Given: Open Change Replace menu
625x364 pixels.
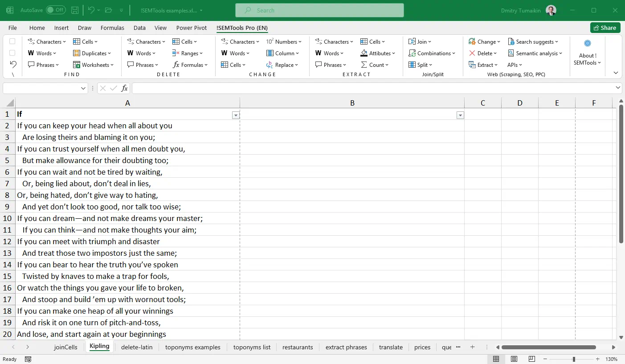Looking at the screenshot, I should (282, 65).
